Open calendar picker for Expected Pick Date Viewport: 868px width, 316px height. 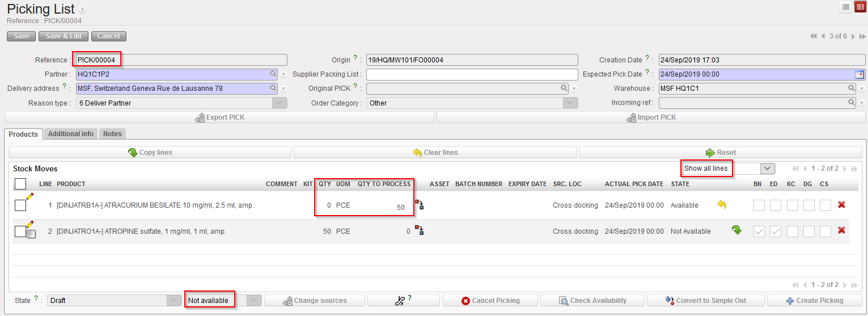859,74
